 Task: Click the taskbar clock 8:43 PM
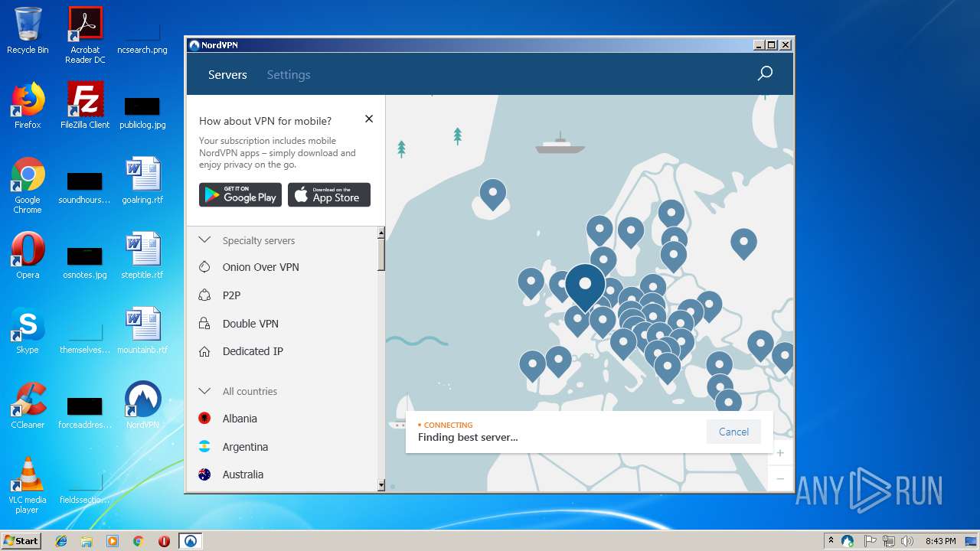click(940, 541)
